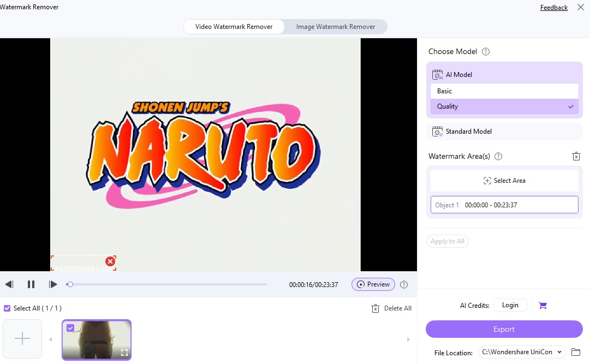Open the shopping cart icon
The width and height of the screenshot is (590, 364).
point(543,305)
